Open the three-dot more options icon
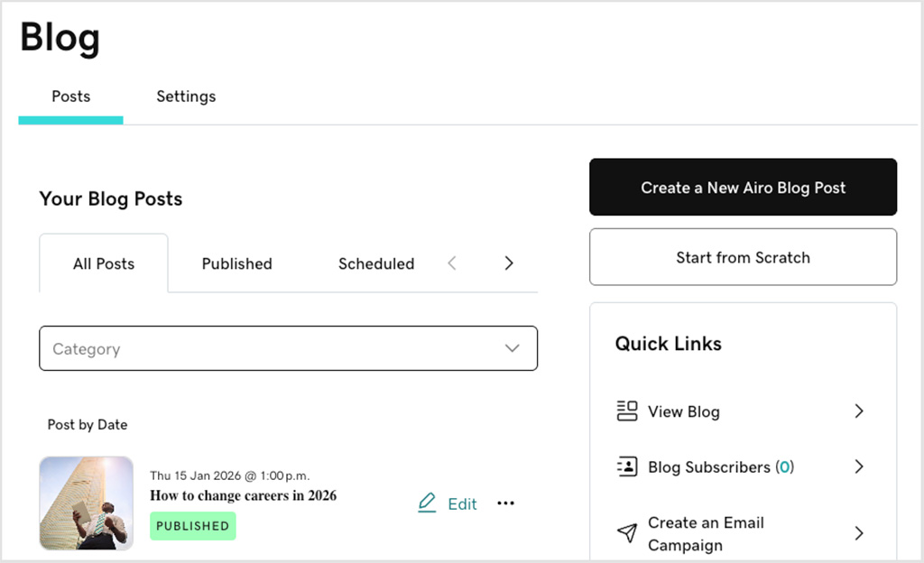924x563 pixels. [505, 503]
